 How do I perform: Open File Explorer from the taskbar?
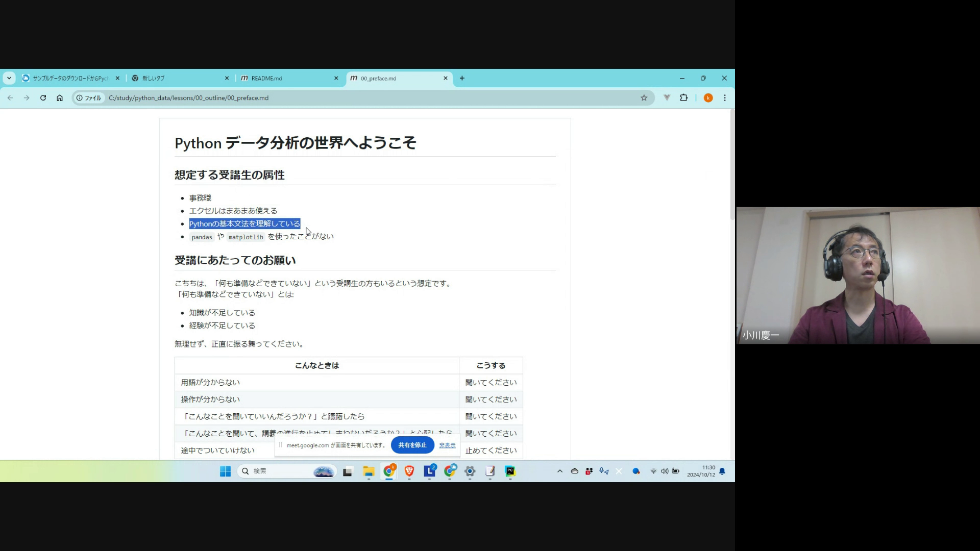369,471
